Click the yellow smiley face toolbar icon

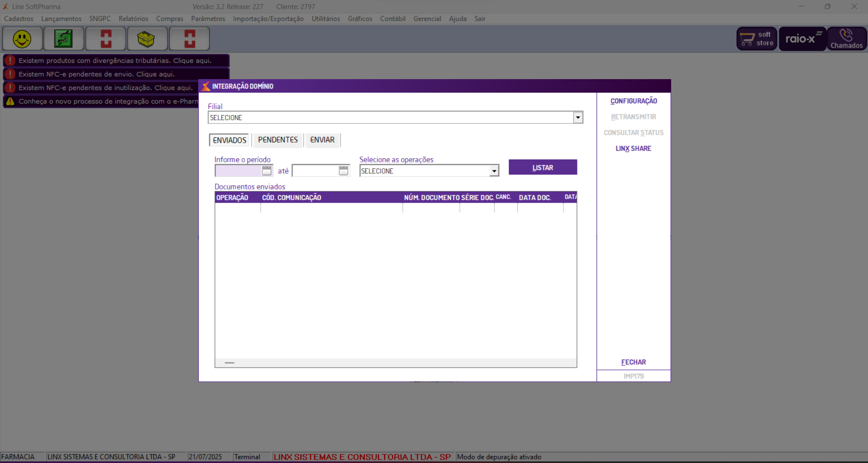(22, 39)
